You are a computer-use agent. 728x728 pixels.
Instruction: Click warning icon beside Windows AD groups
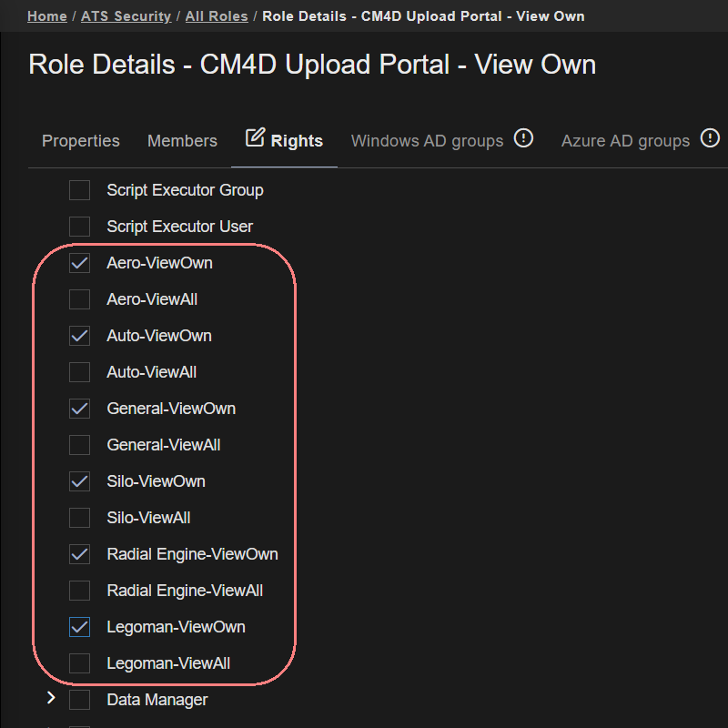tap(523, 138)
